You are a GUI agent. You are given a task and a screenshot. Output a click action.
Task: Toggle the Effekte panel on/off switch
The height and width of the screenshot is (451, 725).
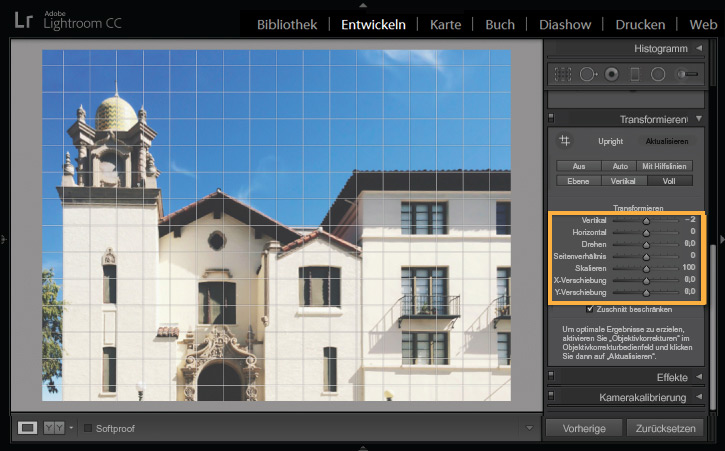pos(551,376)
